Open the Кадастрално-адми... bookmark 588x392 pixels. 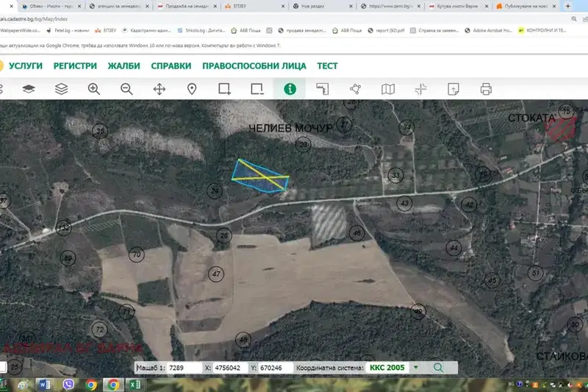146,30
